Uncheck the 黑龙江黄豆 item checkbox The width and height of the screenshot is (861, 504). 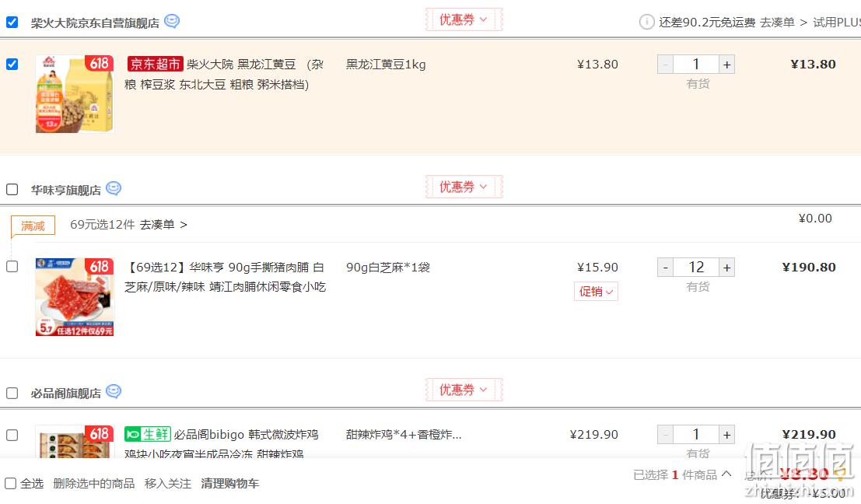tap(12, 65)
